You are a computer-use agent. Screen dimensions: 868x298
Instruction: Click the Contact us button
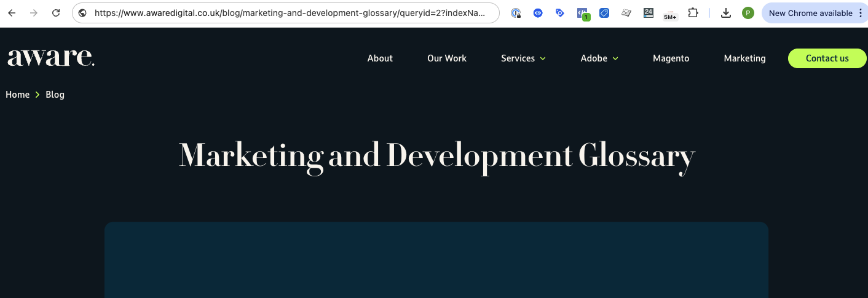[827, 58]
